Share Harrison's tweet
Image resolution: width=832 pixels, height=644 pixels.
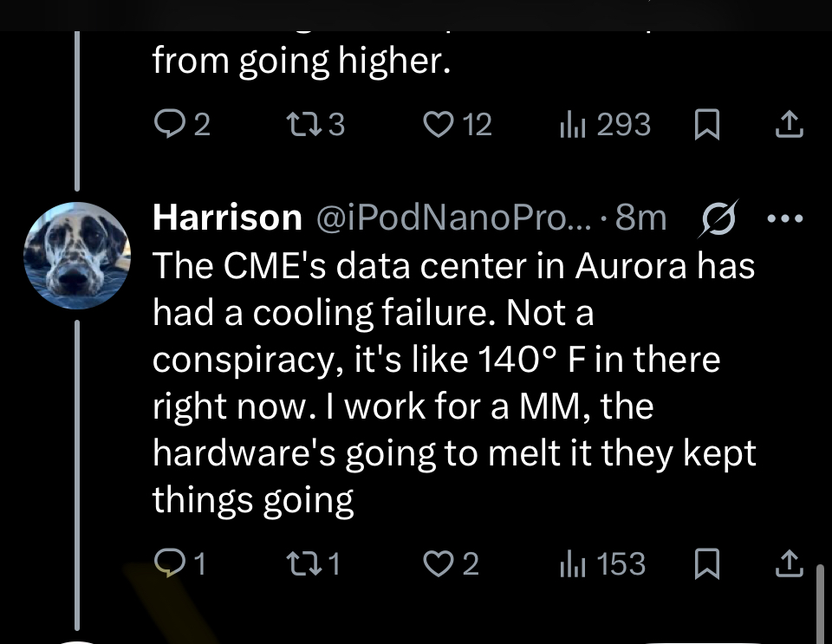pos(787,565)
